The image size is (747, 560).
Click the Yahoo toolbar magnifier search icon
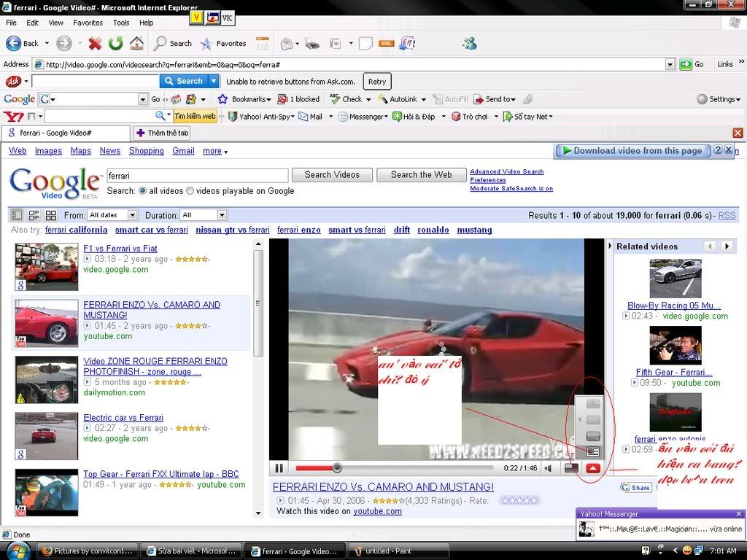pyautogui.click(x=160, y=116)
